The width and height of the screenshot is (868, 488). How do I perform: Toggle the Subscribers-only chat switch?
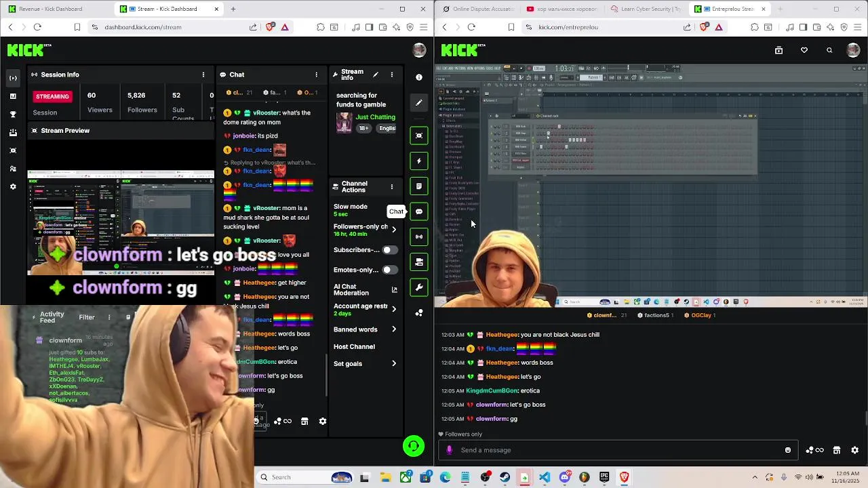click(389, 250)
